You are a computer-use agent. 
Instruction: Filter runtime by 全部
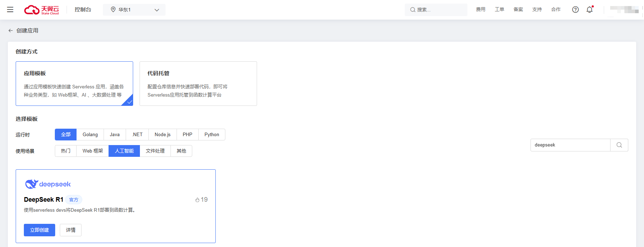click(x=66, y=134)
